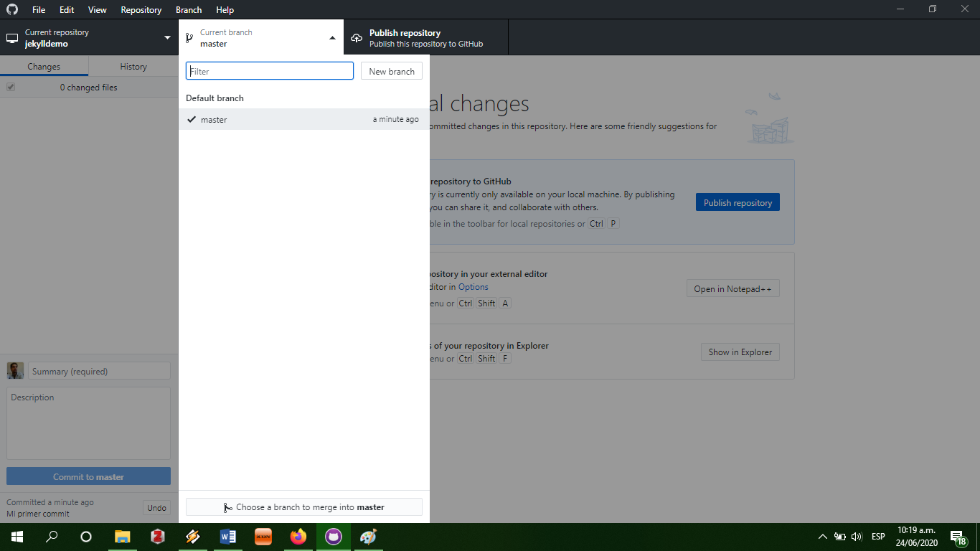Viewport: 980px width, 551px height.
Task: Open the Repository menu
Action: click(141, 9)
